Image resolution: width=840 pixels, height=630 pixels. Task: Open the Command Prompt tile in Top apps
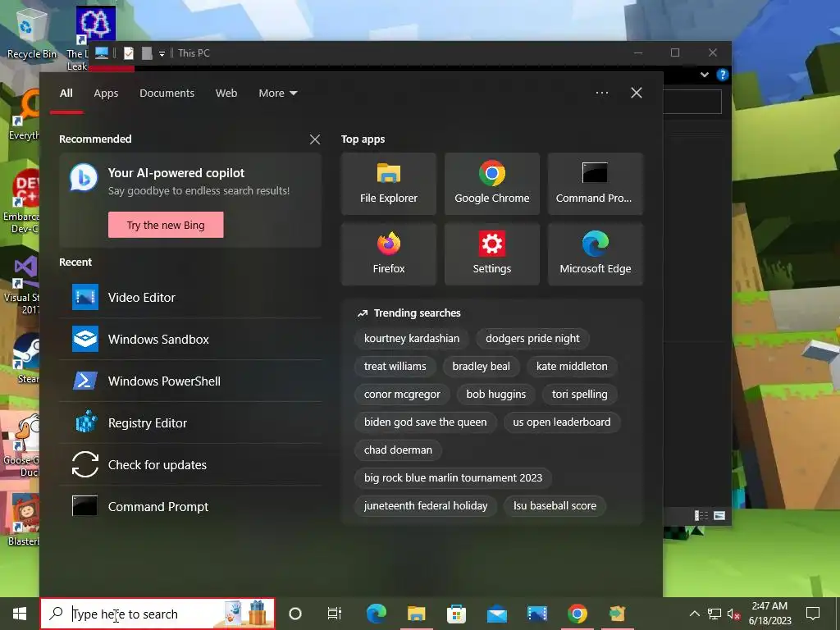click(x=596, y=184)
